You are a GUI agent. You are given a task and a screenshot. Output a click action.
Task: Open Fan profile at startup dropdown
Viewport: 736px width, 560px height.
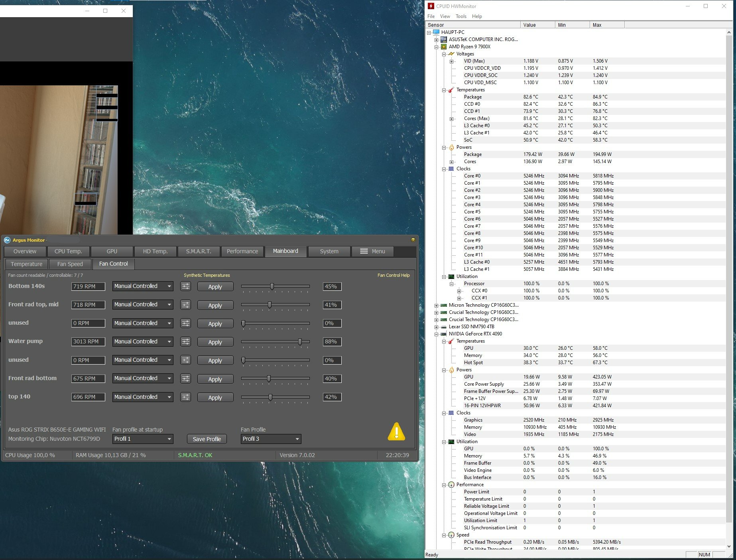tap(143, 439)
